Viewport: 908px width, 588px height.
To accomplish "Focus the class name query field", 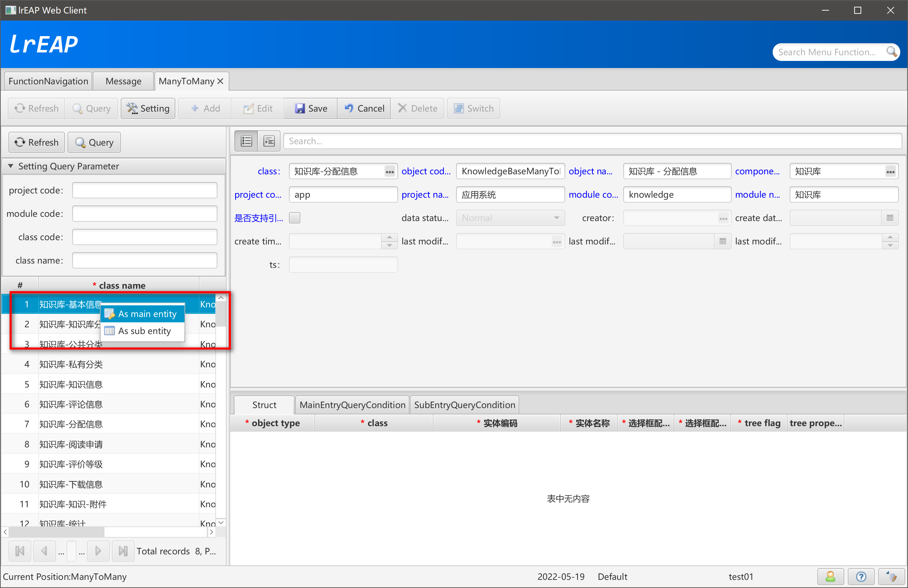I will point(144,261).
